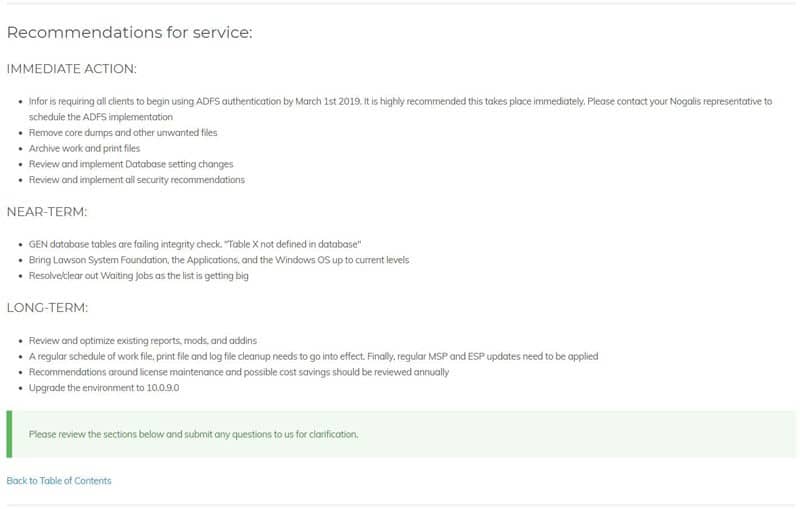
Task: Click 'Resolve/clear out Waiting Jobs' bullet
Action: coord(139,276)
